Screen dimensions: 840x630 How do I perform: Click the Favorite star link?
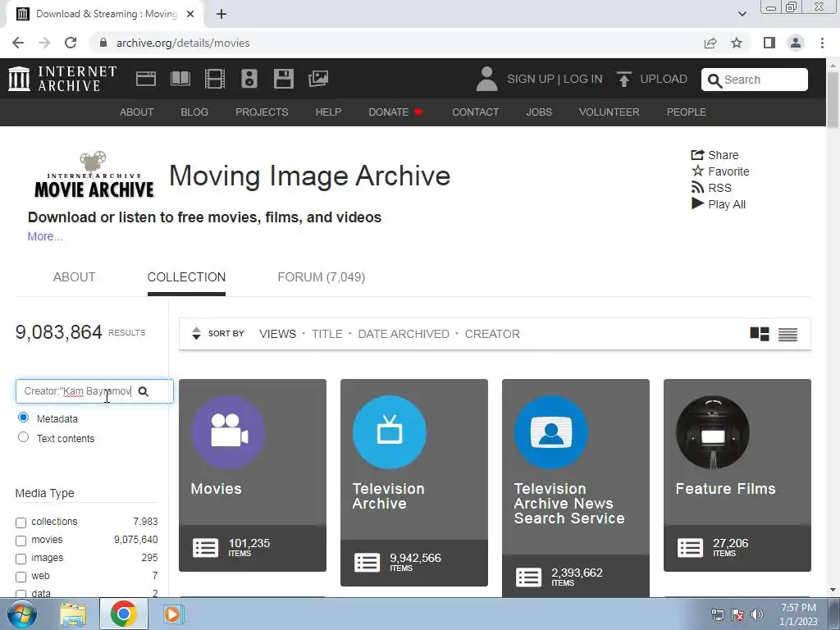(720, 171)
